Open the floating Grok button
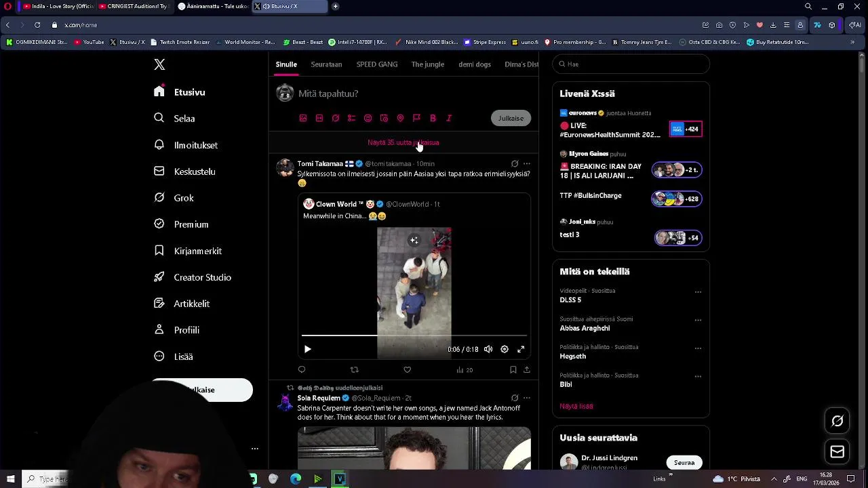The width and height of the screenshot is (868, 488). (837, 421)
